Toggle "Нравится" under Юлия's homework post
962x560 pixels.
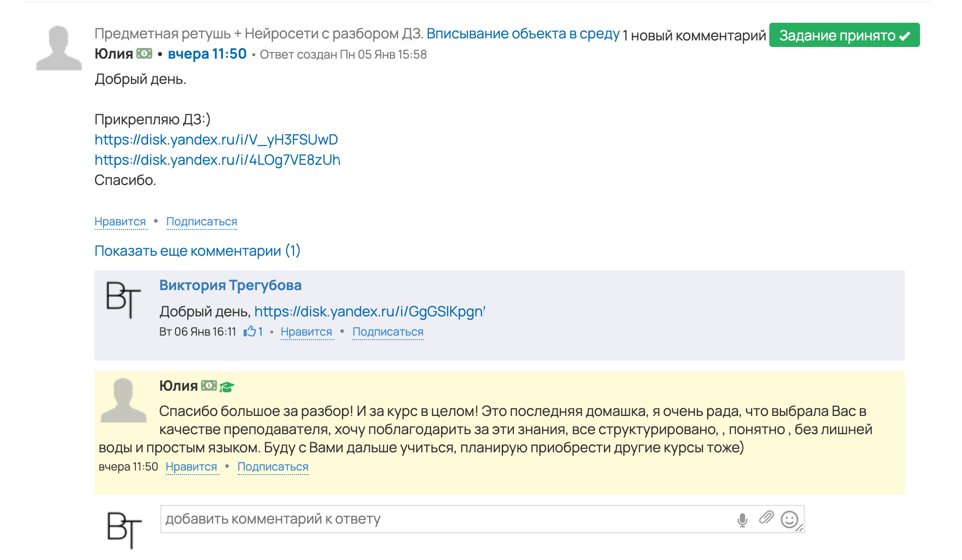coord(120,221)
